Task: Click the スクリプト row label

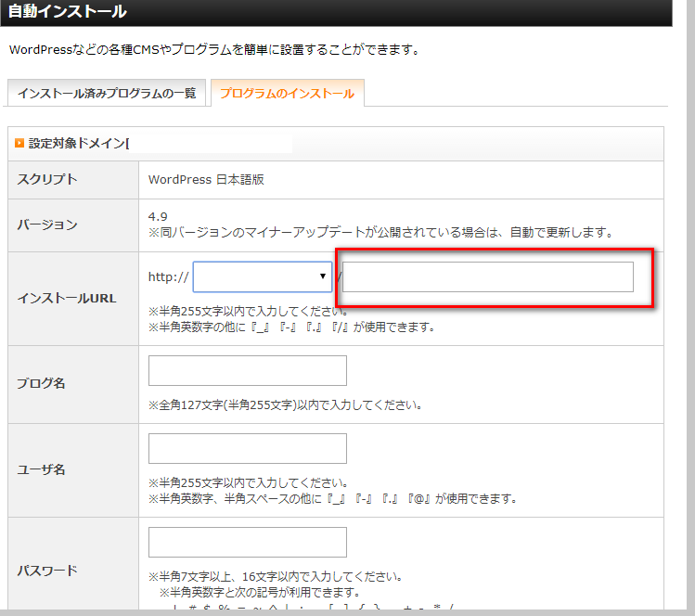Action: (x=47, y=180)
